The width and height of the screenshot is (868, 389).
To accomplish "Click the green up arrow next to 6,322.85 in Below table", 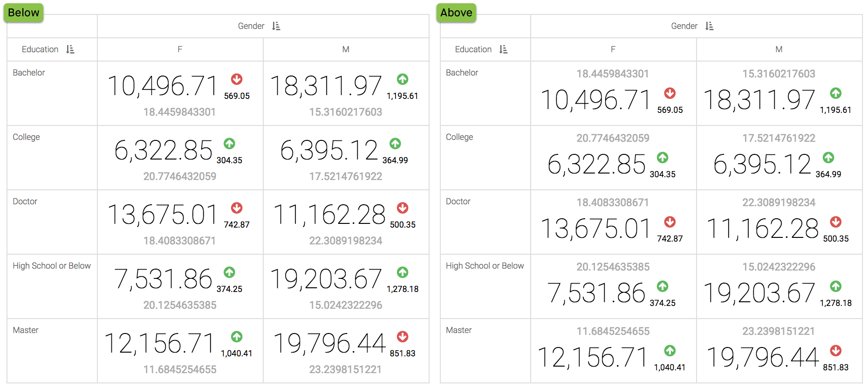I will click(x=229, y=144).
